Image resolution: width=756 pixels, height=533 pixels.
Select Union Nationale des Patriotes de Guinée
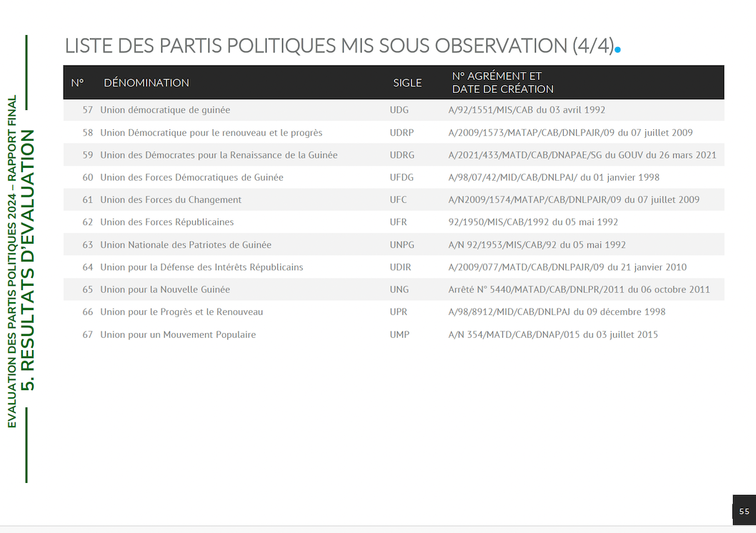[186, 245]
